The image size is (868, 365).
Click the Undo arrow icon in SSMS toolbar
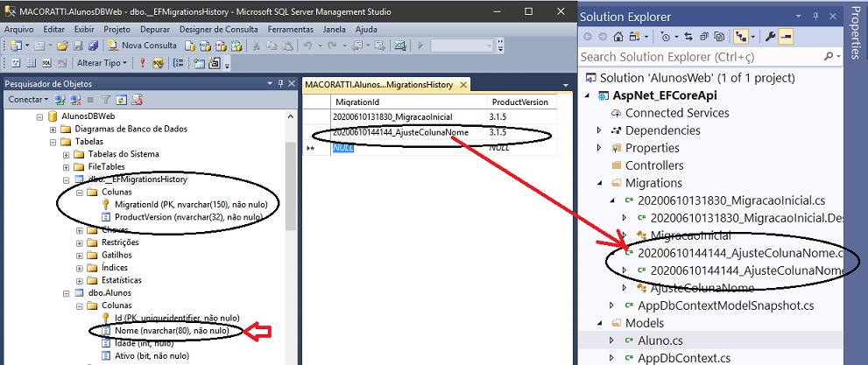coord(308,46)
